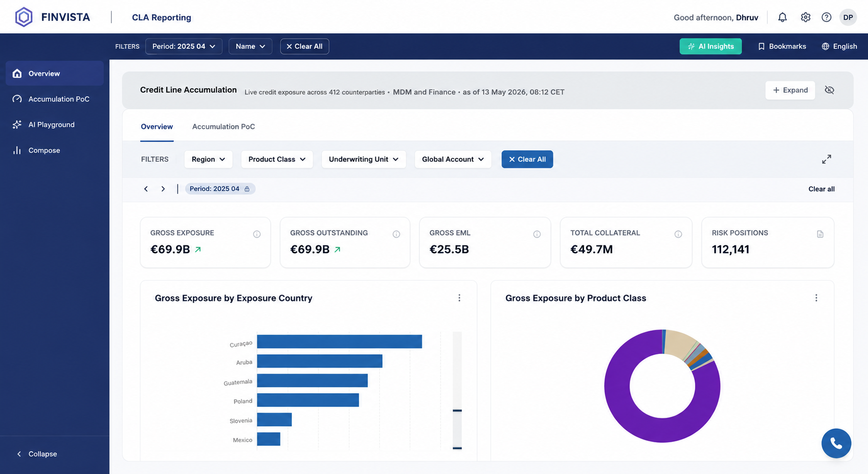Screen dimensions: 868x474
Task: Click the Overview home icon in sidebar
Action: 17,73
